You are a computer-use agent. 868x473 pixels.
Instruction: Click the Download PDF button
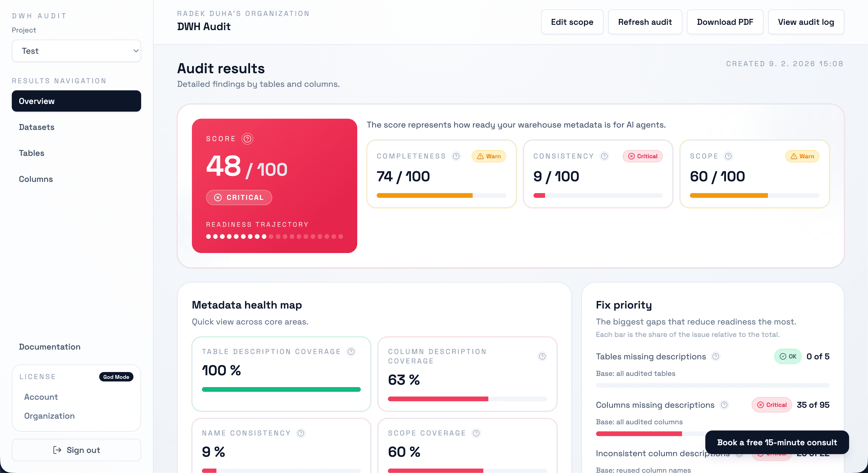click(x=725, y=22)
